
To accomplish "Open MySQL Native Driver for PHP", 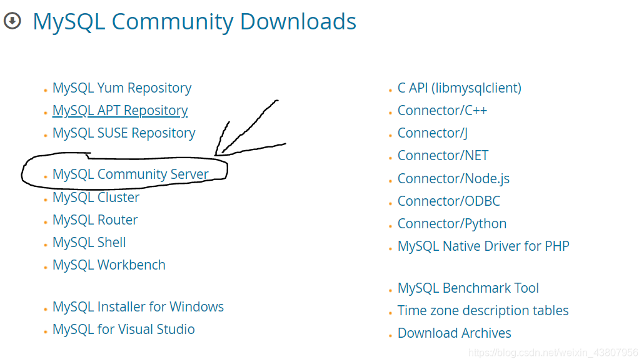I will pos(483,246).
